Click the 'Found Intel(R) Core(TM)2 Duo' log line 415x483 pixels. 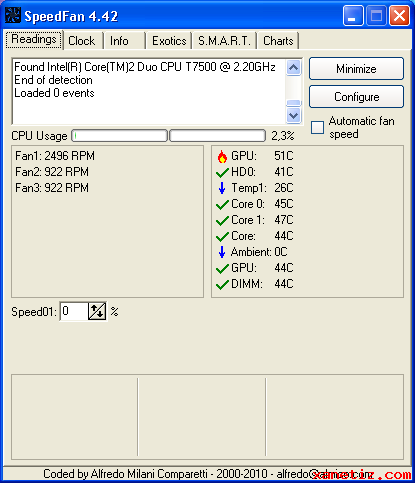coord(145,67)
